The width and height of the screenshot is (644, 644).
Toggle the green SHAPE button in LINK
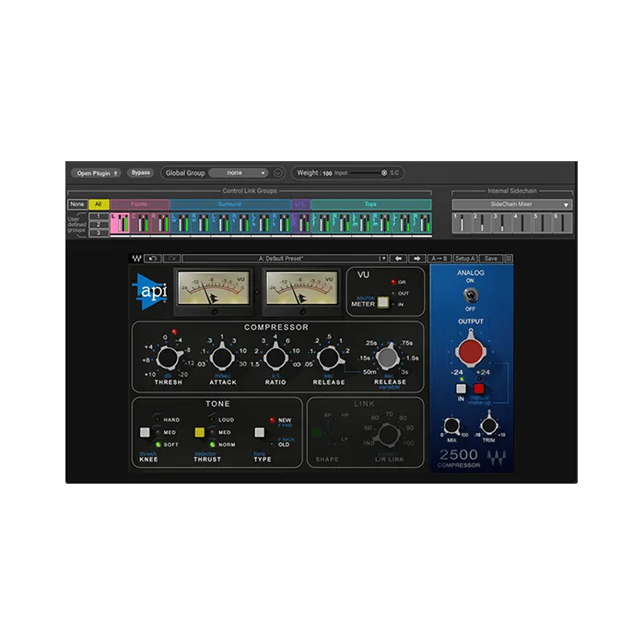coord(316,432)
